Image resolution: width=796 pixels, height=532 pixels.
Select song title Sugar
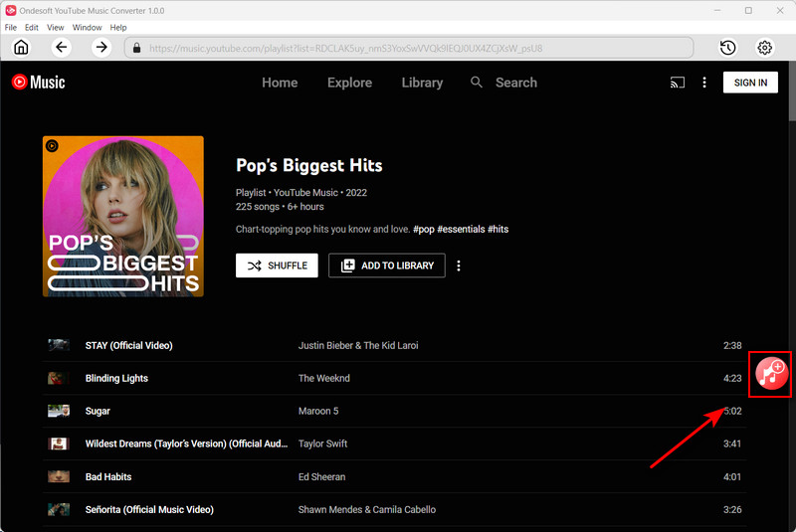pos(98,411)
